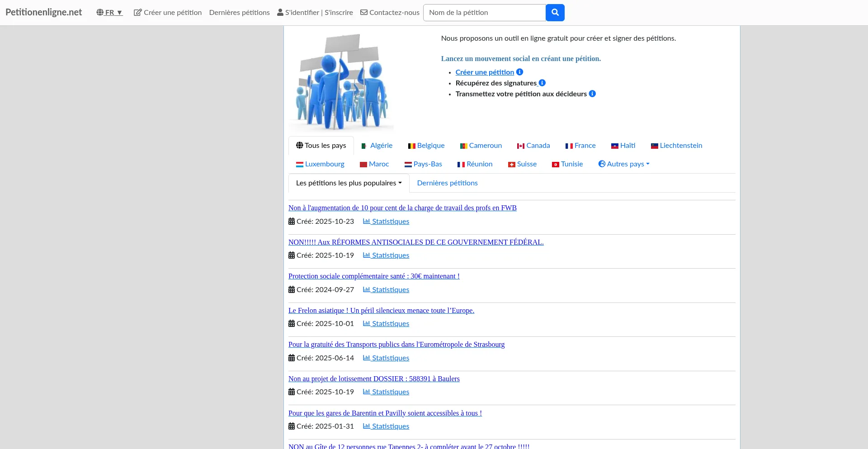The width and height of the screenshot is (868, 449).
Task: Choose the Suisse flag country filter
Action: click(x=522, y=164)
